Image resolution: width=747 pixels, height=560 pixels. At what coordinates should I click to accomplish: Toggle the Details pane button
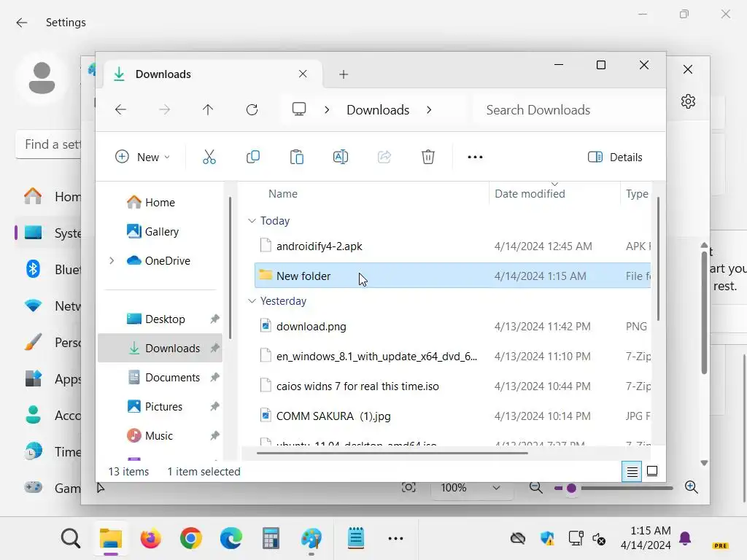point(614,157)
